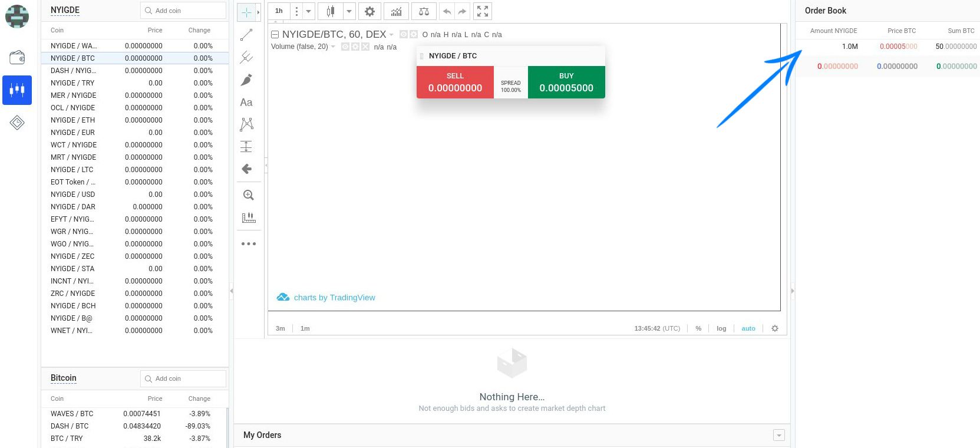Switch chart range to 1m
This screenshot has height=448, width=980.
[x=305, y=328]
